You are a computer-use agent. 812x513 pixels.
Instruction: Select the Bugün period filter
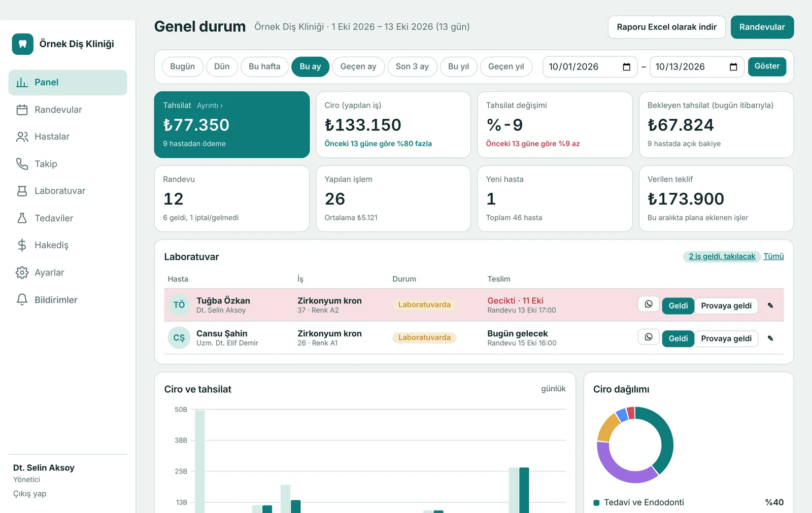pyautogui.click(x=183, y=66)
